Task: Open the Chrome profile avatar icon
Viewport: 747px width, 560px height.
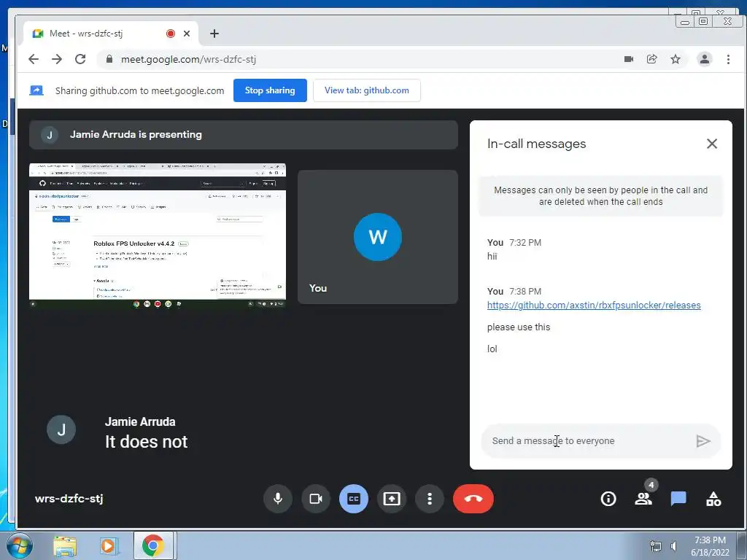Action: pos(705,59)
